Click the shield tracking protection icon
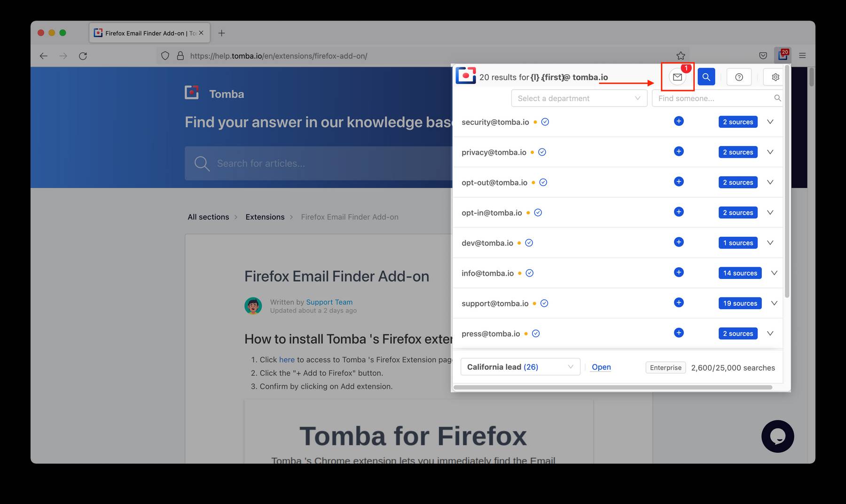The width and height of the screenshot is (846, 504). pyautogui.click(x=165, y=56)
